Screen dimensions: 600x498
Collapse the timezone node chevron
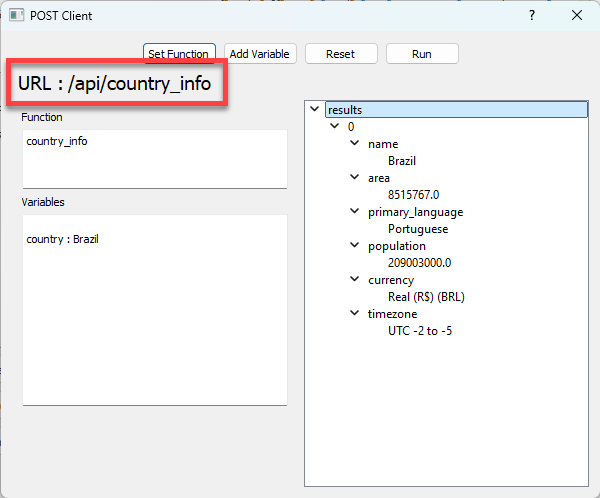click(354, 314)
